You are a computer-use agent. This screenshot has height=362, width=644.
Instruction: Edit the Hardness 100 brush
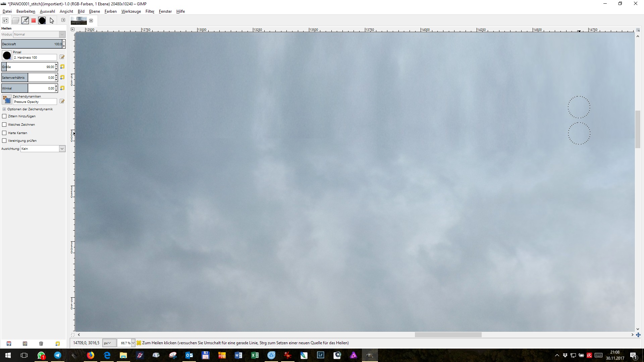[62, 57]
